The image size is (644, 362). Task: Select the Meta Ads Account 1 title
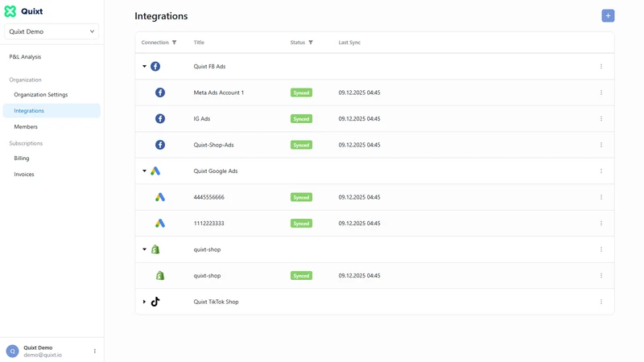click(x=218, y=93)
